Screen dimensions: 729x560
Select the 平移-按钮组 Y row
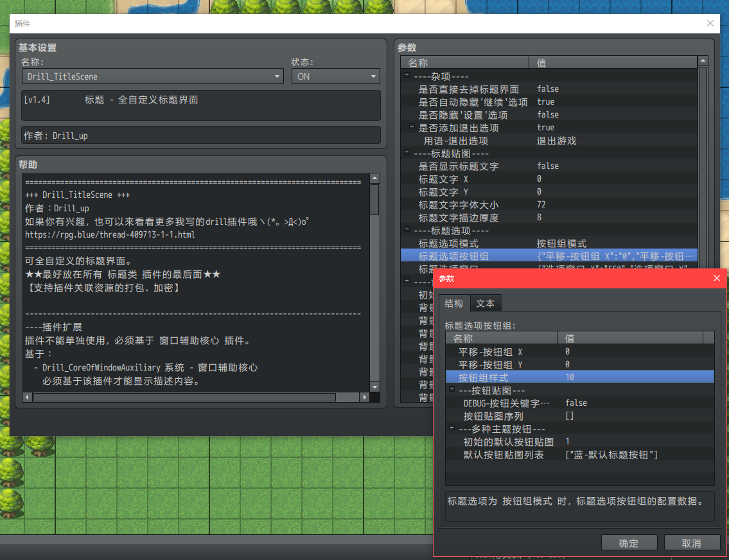pyautogui.click(x=580, y=365)
